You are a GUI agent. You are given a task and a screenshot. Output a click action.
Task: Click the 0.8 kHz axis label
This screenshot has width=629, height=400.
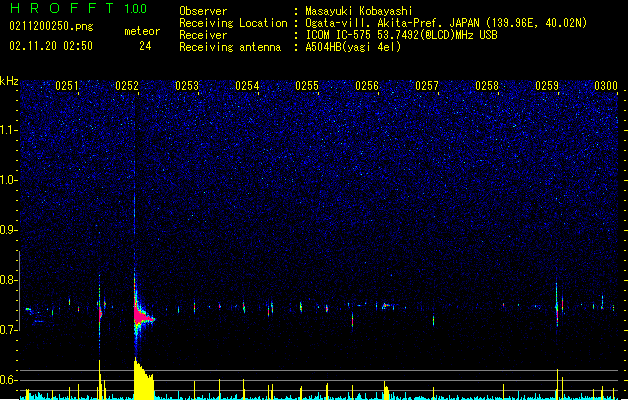[8, 280]
